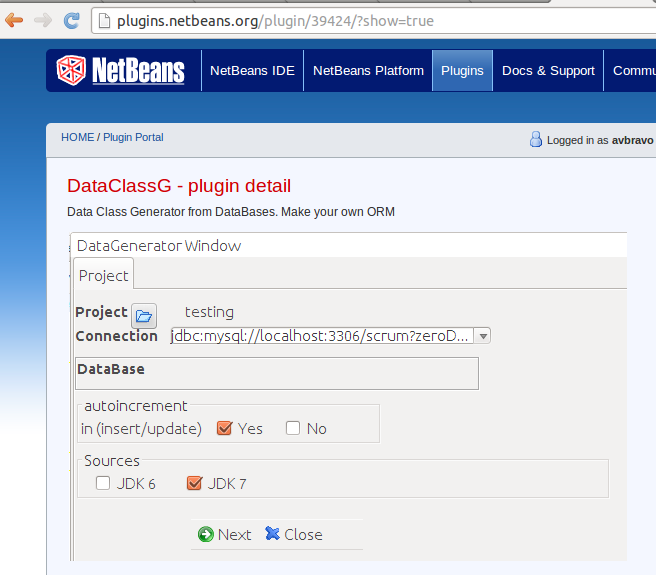
Task: Check the autoincrement Yes checkbox
Action: point(225,428)
